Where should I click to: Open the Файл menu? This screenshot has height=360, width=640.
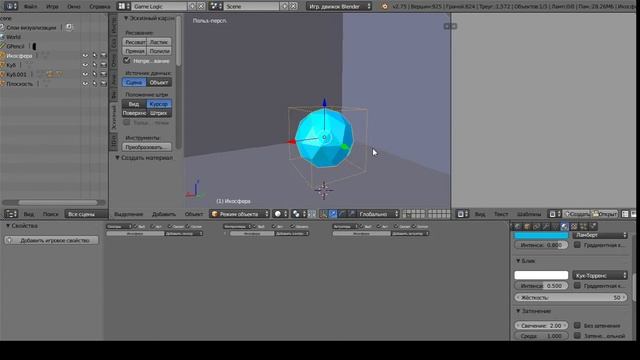[30, 7]
